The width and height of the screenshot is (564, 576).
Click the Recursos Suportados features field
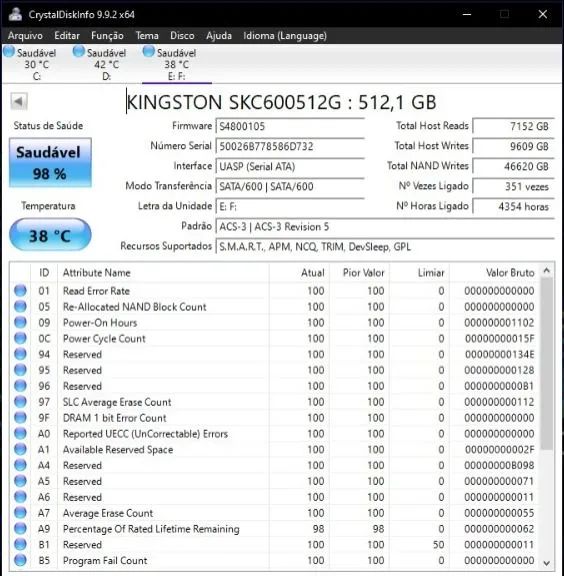385,247
